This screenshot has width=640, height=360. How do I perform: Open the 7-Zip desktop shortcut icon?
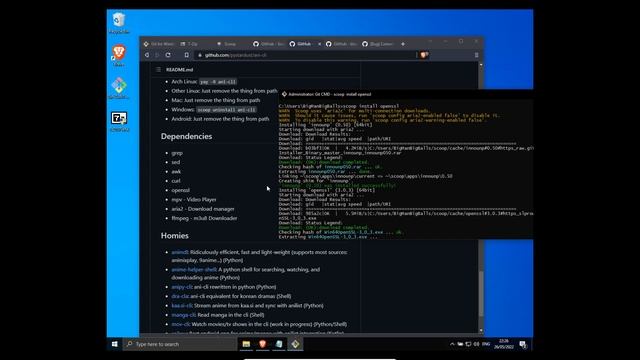pos(119,121)
